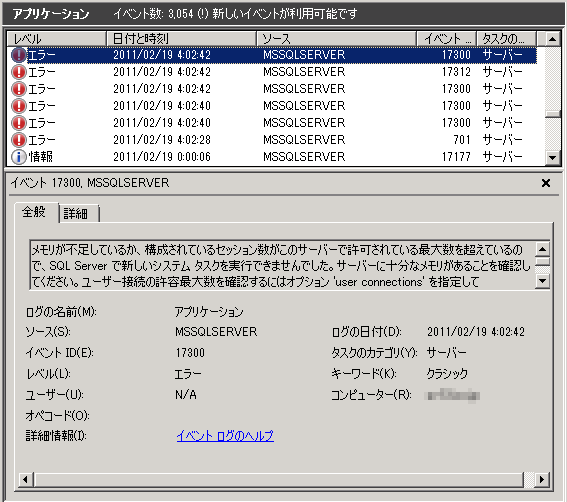Click the ユーザー(U) value 'N/A'

(186, 395)
